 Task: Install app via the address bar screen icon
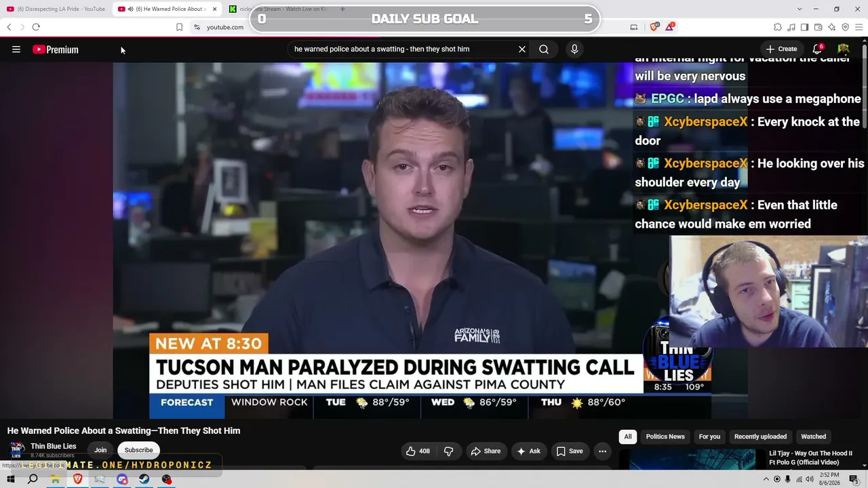coord(634,27)
